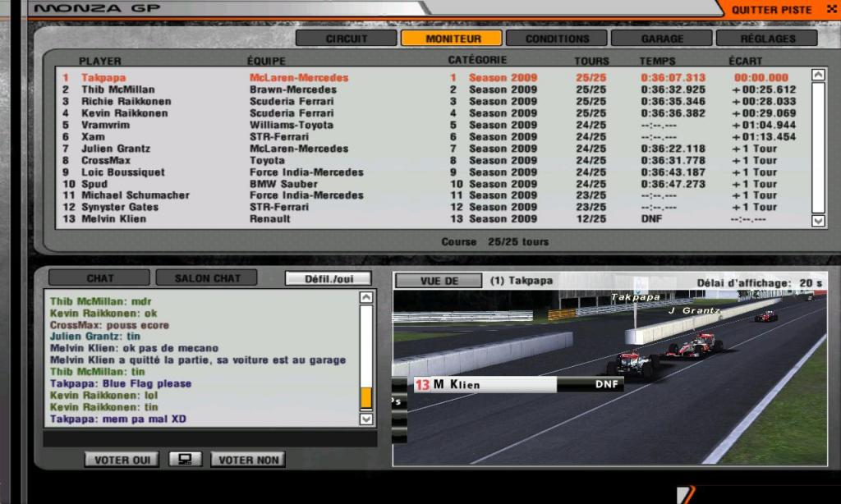Click the ÉQUIPE column header
Viewport: 841px width, 504px height.
[x=266, y=61]
